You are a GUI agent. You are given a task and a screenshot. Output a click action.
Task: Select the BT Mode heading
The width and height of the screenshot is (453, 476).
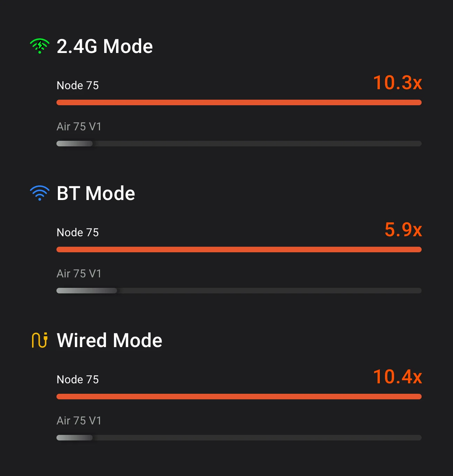[96, 193]
